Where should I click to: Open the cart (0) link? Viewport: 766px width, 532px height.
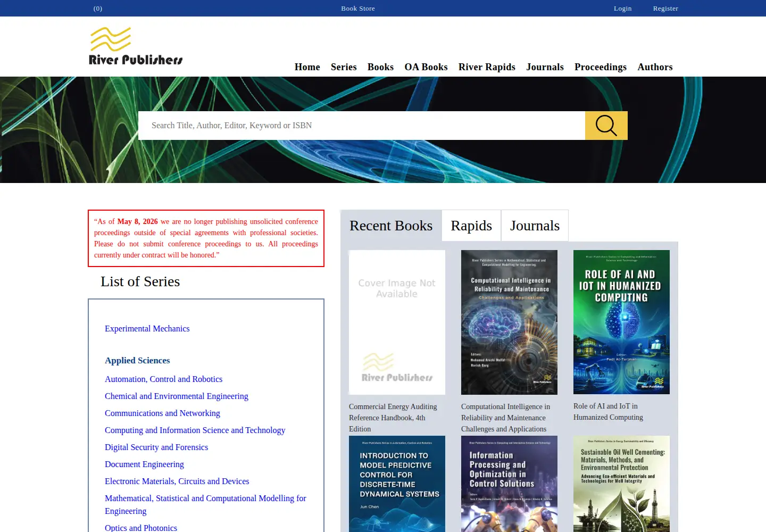(x=98, y=9)
